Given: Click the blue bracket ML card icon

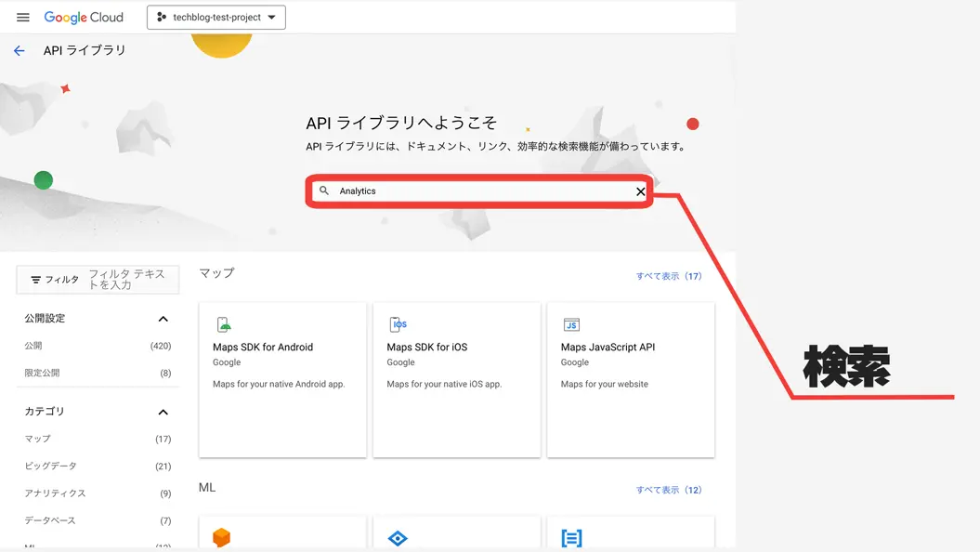Looking at the screenshot, I should tap(571, 538).
